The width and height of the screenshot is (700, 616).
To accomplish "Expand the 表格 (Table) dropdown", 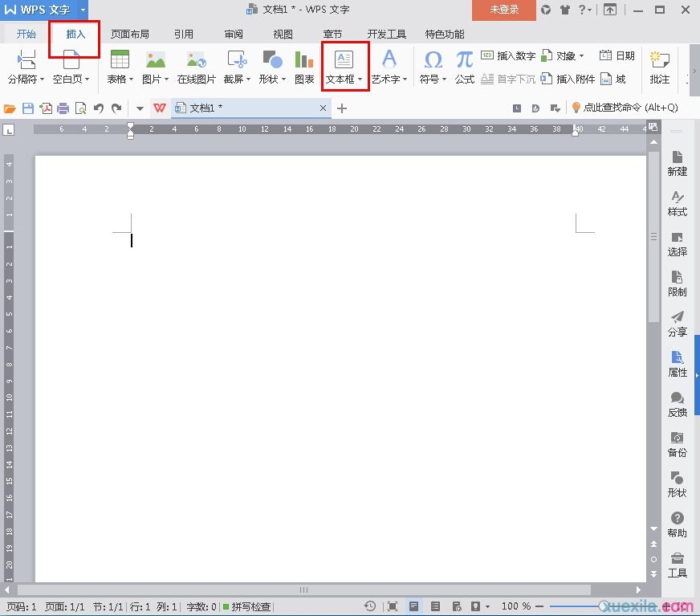I will 132,80.
